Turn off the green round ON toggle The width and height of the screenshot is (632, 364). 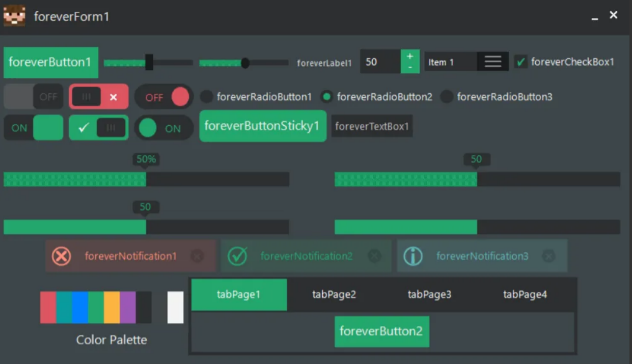tap(164, 128)
